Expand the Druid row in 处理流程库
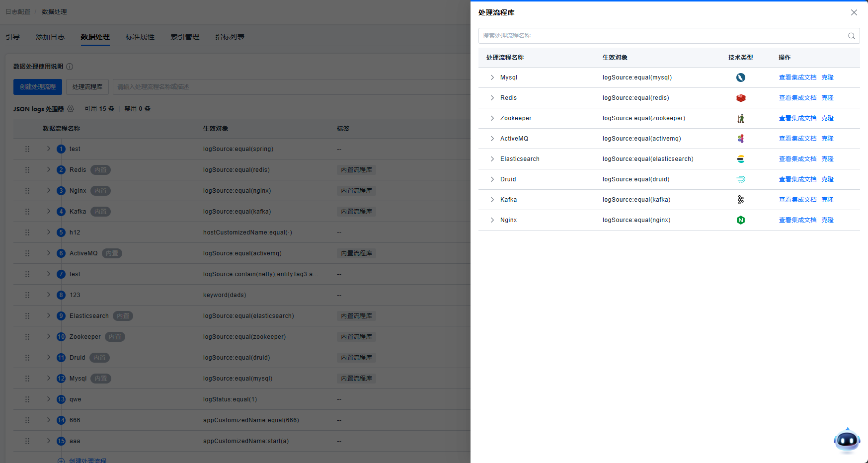 (492, 179)
